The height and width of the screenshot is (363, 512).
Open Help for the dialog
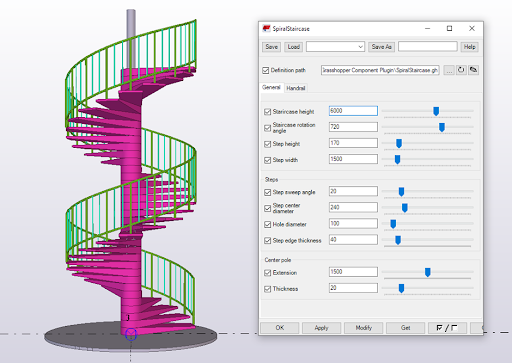(469, 47)
